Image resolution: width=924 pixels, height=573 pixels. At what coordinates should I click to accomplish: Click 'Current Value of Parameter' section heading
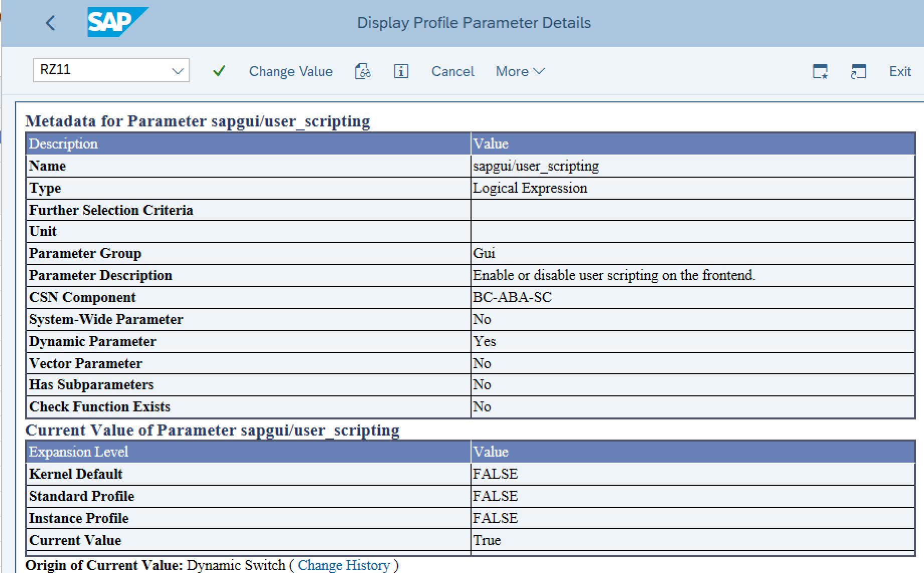click(212, 430)
